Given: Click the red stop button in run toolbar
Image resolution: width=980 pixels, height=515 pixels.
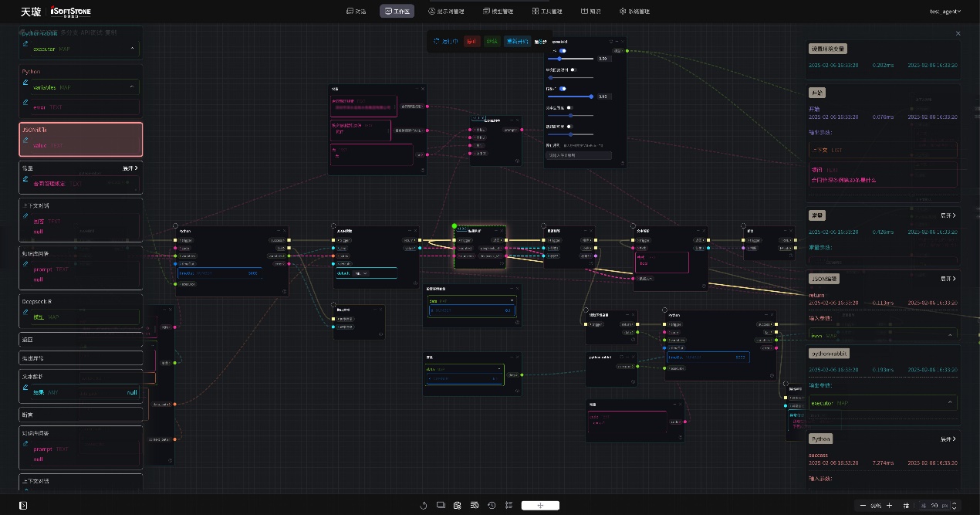Looking at the screenshot, I should point(471,42).
